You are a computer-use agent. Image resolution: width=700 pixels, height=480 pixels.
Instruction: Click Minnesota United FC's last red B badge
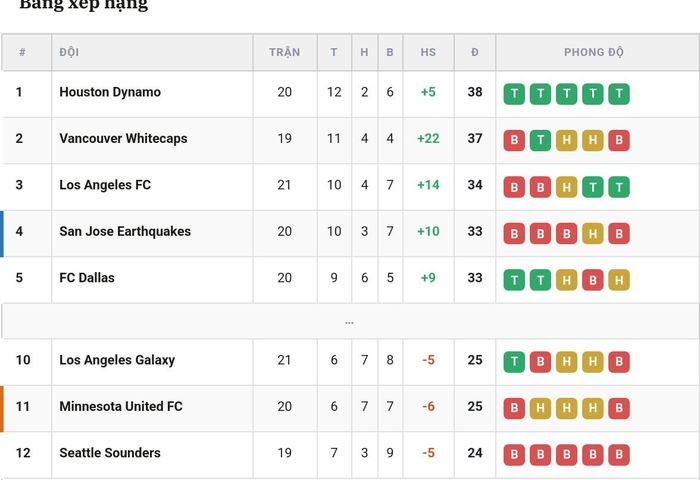[x=619, y=408]
